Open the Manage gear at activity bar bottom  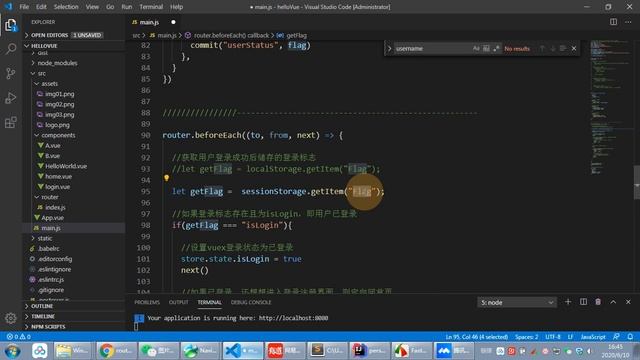11,318
